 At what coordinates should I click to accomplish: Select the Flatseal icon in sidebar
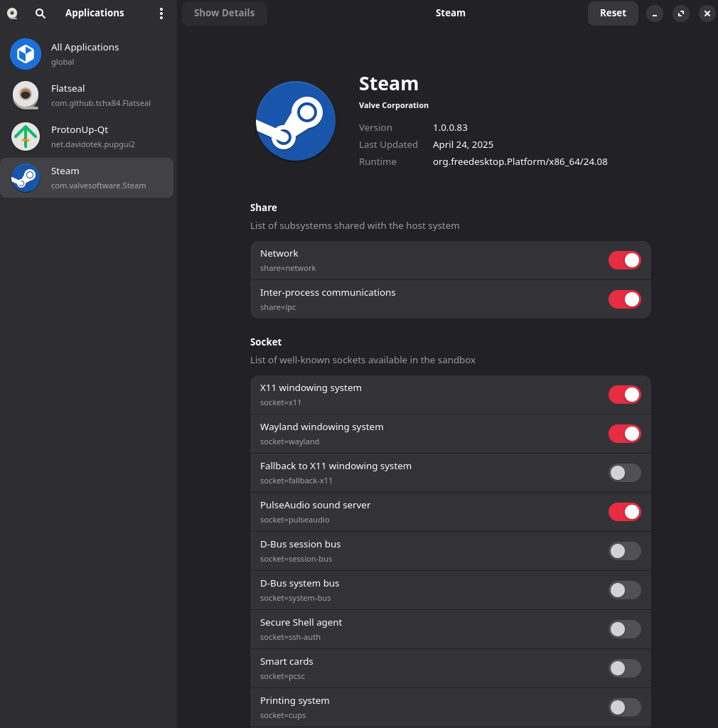click(x=26, y=95)
